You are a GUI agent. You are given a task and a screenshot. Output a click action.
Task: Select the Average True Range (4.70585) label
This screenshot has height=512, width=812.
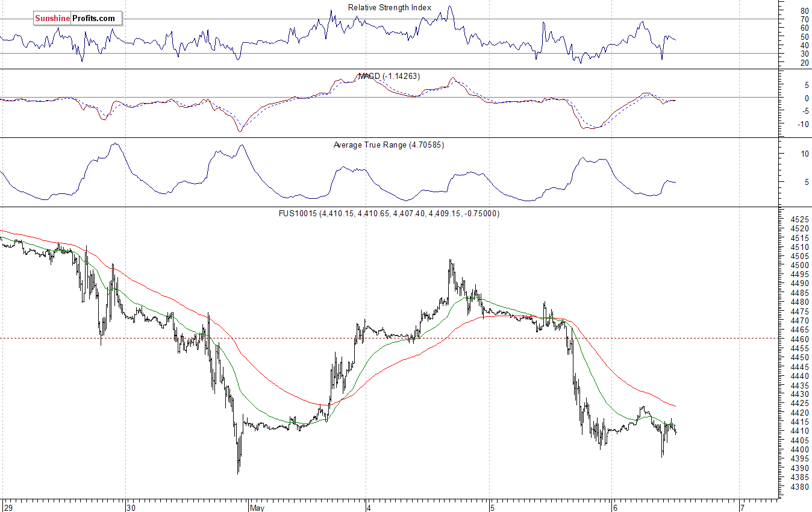[x=389, y=145]
